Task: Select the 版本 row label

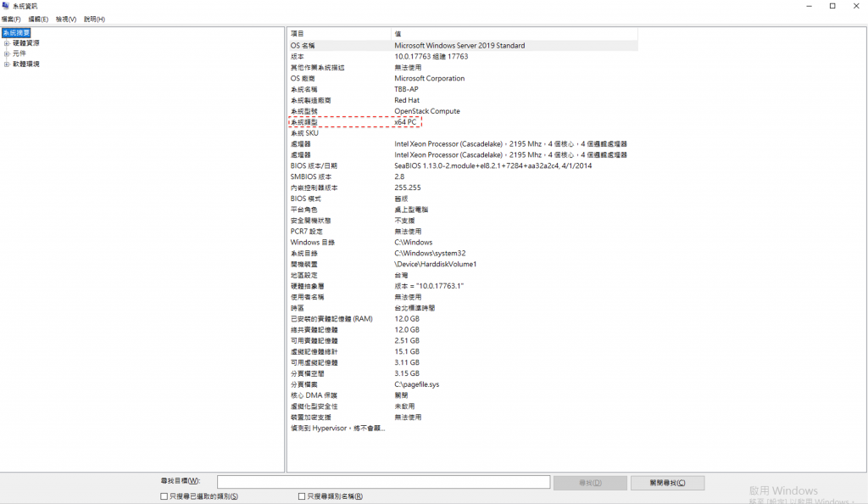Action: pyautogui.click(x=298, y=57)
